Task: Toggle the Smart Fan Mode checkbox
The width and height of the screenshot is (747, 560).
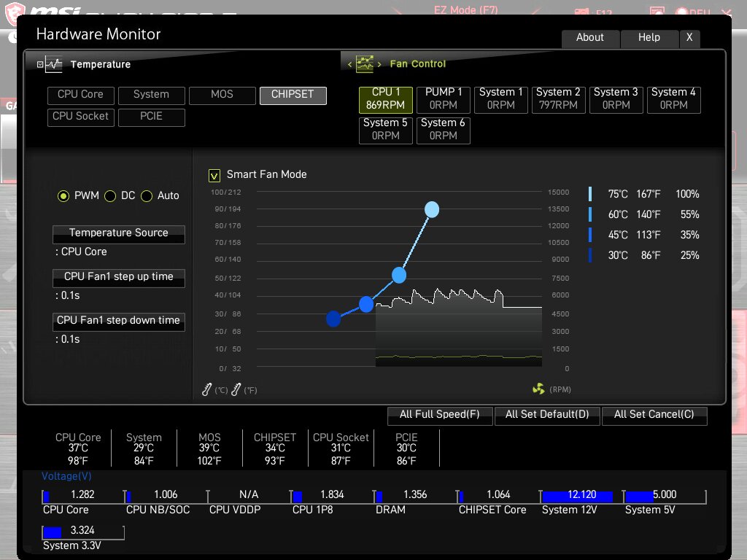Action: click(214, 176)
